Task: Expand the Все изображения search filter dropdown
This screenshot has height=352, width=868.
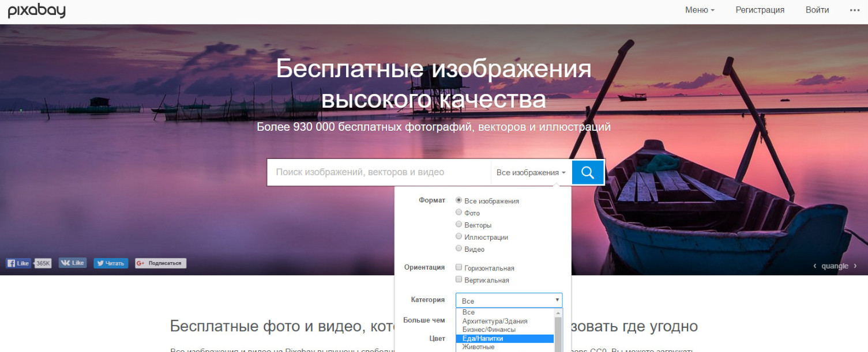Action: pyautogui.click(x=531, y=172)
